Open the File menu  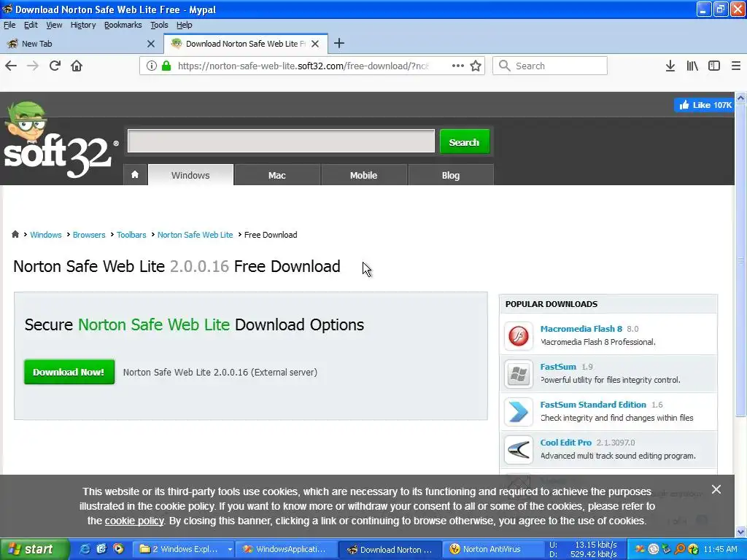(9, 25)
